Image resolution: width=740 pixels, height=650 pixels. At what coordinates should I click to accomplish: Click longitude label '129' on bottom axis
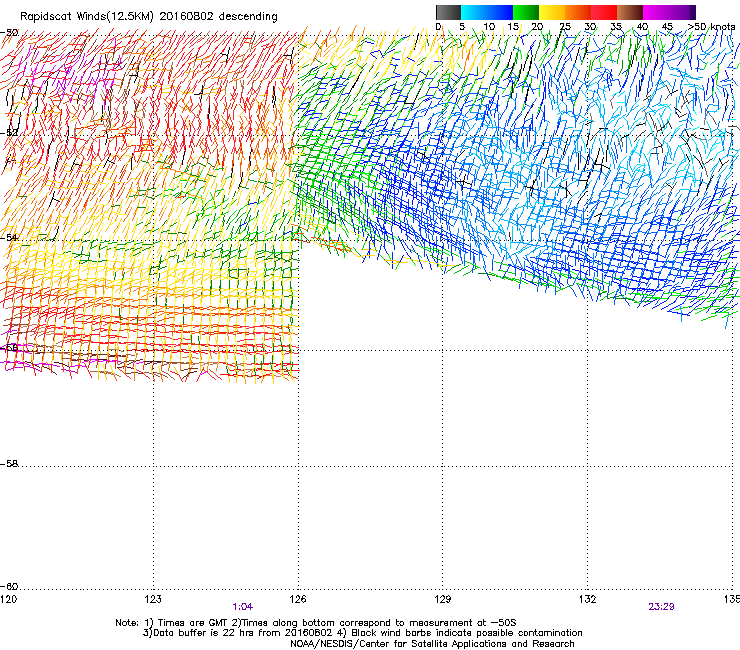pos(443,599)
